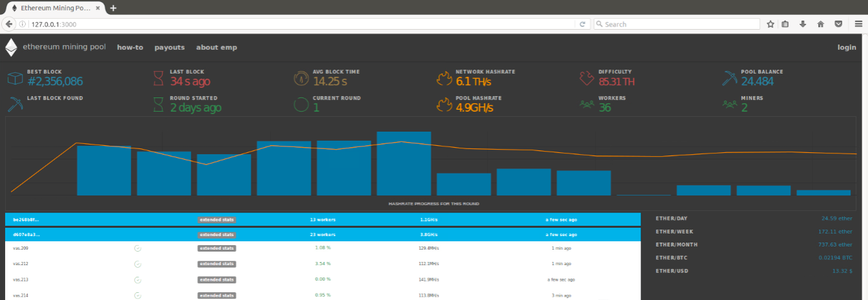Click the tallest bar in hashrate chart
868x300 pixels.
click(404, 163)
